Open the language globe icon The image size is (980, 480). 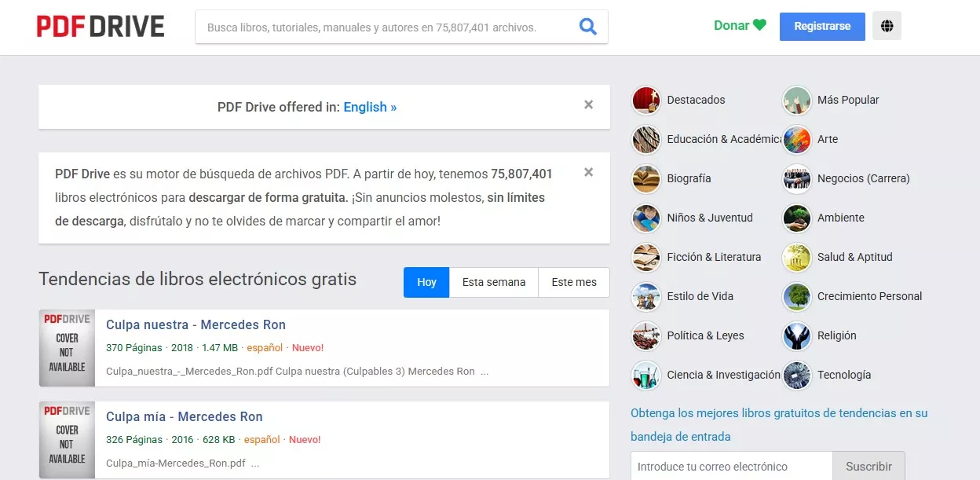click(x=887, y=27)
